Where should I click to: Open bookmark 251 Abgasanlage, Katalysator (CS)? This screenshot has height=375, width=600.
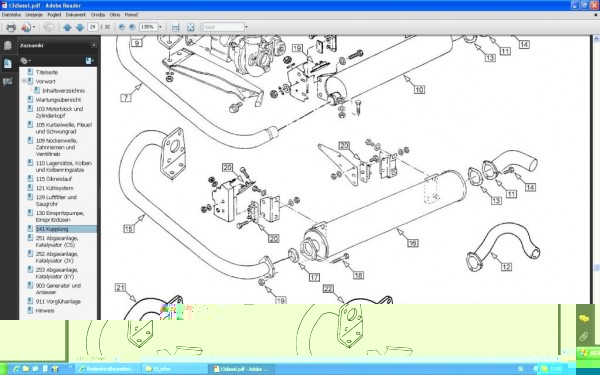point(57,241)
